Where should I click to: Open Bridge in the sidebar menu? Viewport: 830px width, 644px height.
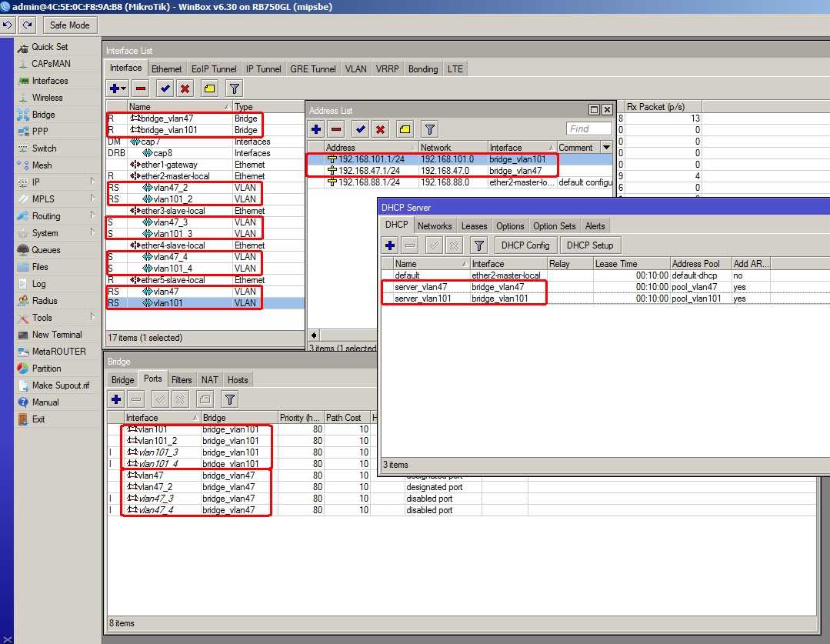click(x=43, y=115)
